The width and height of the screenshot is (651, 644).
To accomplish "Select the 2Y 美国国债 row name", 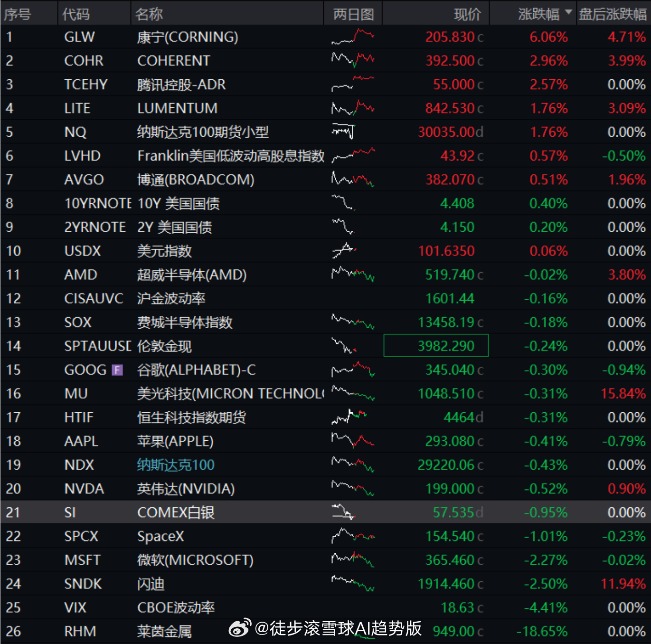I will tap(175, 227).
